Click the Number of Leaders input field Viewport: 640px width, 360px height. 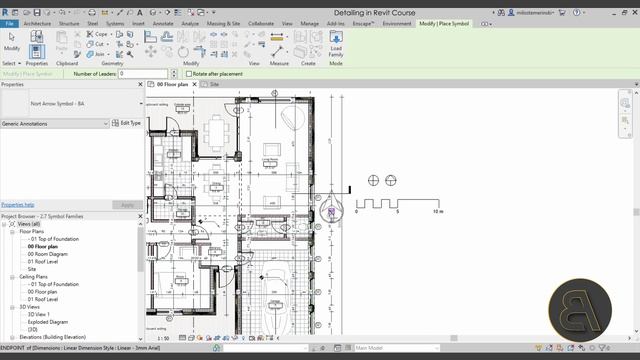pos(143,74)
